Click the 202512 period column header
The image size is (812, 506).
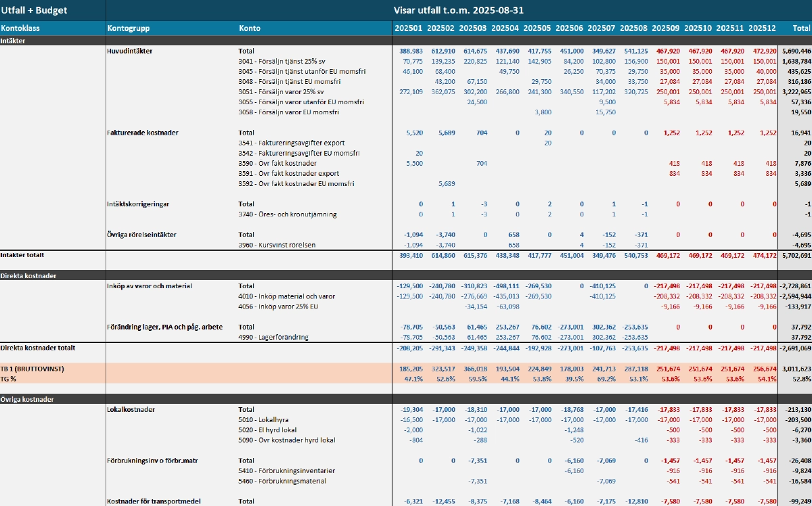pyautogui.click(x=762, y=28)
